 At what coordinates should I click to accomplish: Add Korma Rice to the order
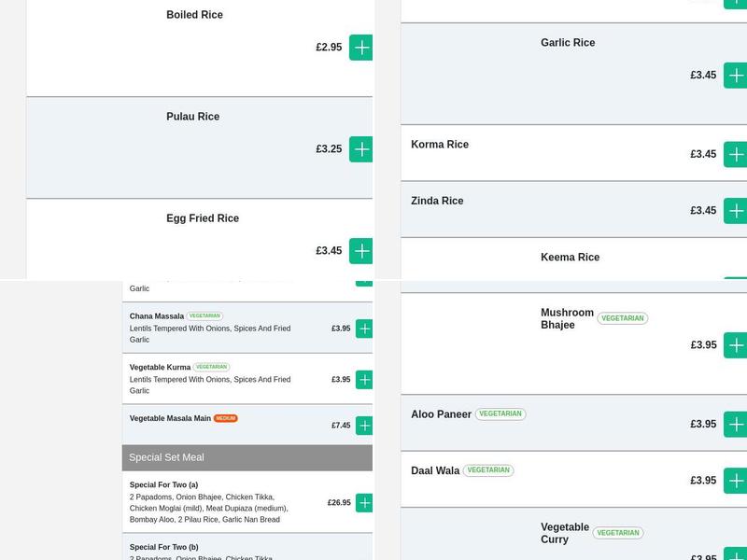(736, 155)
